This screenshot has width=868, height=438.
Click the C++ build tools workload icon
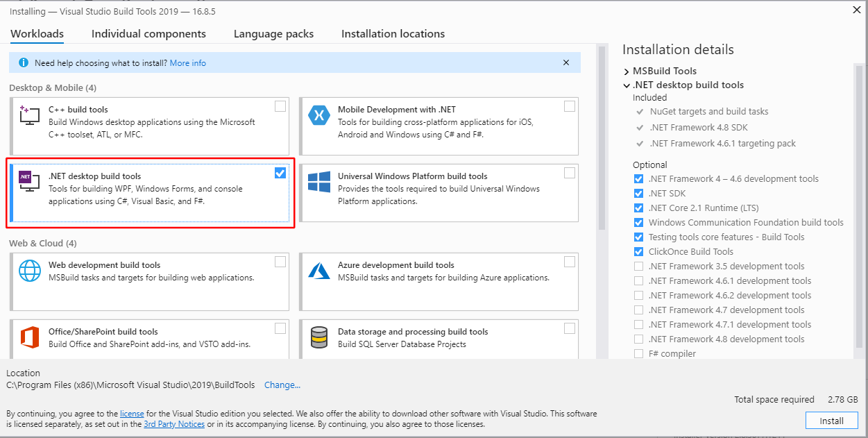29,116
